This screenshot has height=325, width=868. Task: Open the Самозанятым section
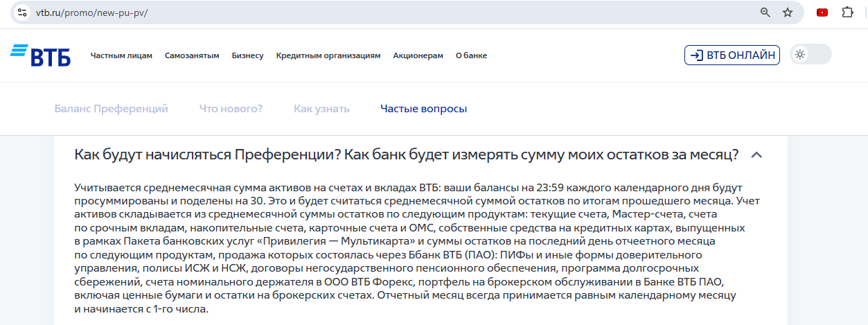[192, 55]
